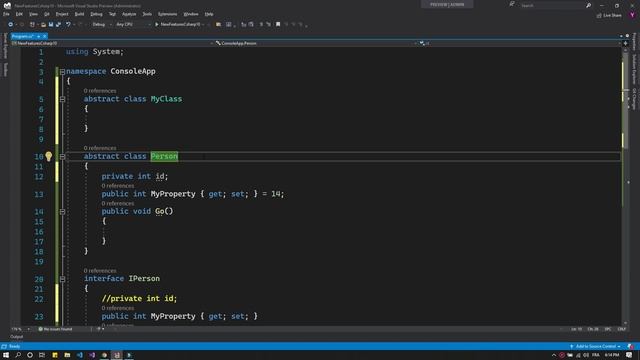Click the lightbulb quick actions icon
Viewport: 640px width, 360px height.
pos(49,156)
